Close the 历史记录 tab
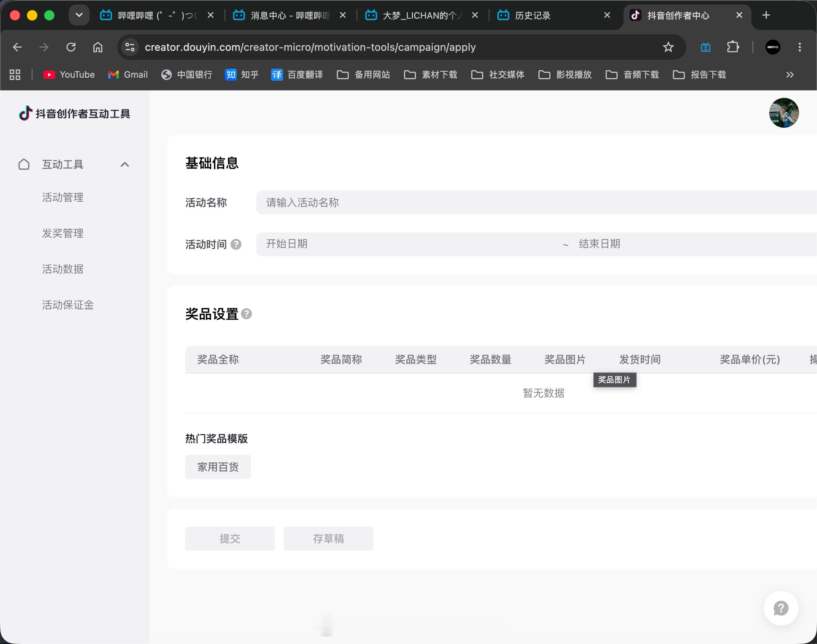 (607, 15)
